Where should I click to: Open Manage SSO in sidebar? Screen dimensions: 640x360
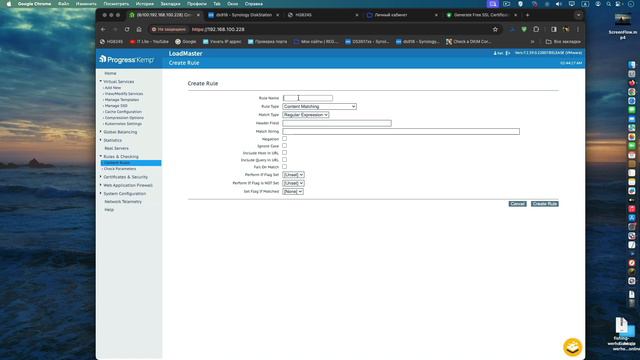coord(116,106)
